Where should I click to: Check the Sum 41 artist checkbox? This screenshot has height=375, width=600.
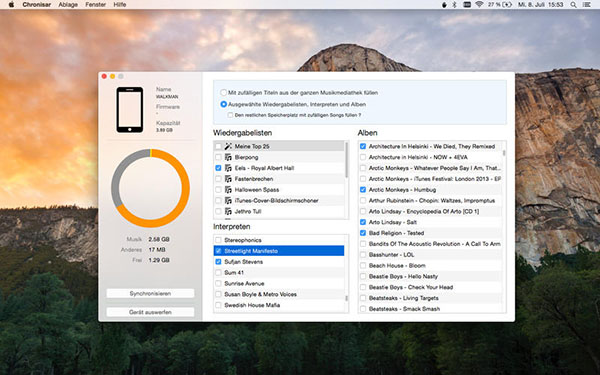click(x=218, y=272)
